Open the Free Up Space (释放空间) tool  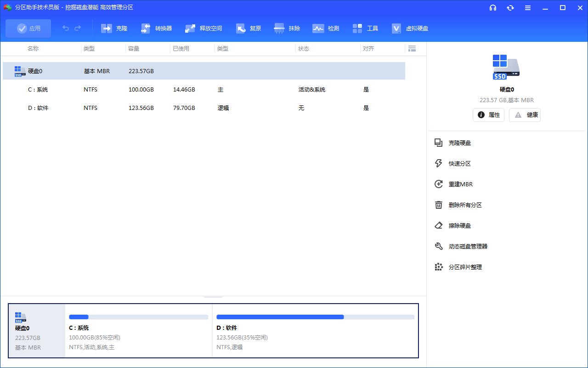[x=204, y=28]
